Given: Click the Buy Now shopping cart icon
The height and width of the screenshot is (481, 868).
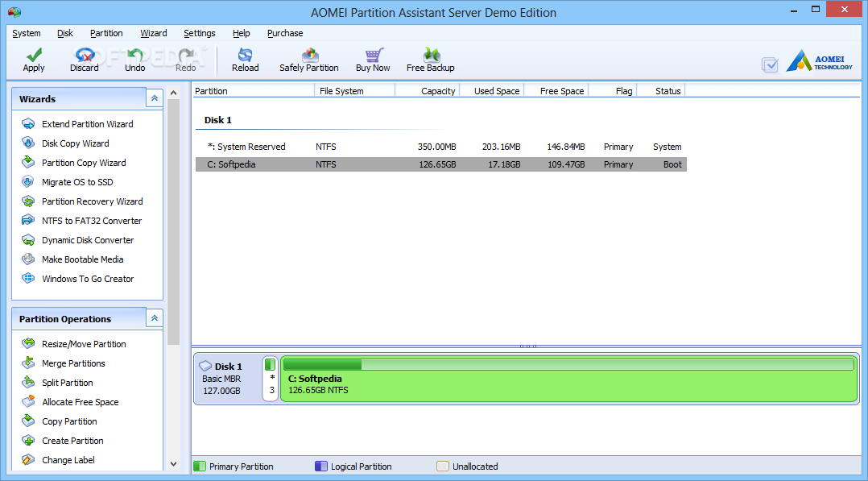Looking at the screenshot, I should tap(373, 54).
